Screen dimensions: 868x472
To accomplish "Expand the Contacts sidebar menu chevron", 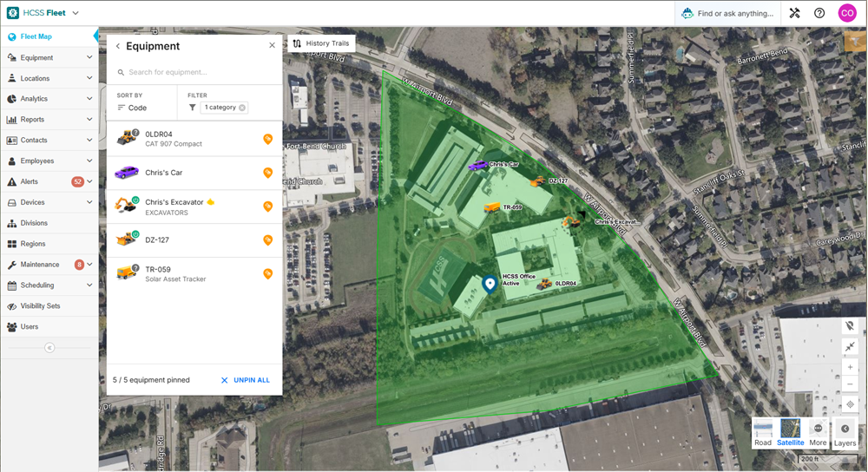I will [x=89, y=140].
